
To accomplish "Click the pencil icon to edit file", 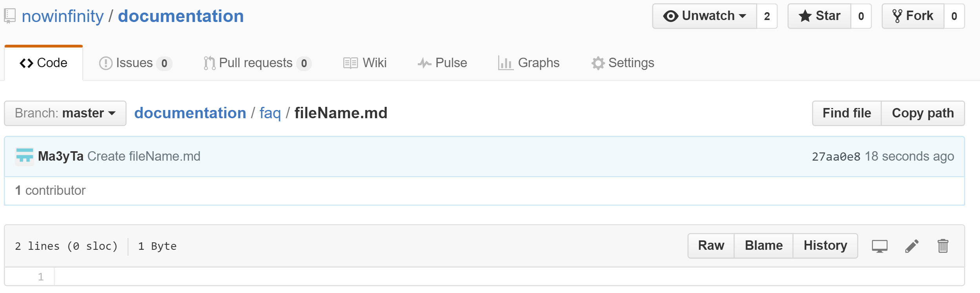I will (912, 246).
